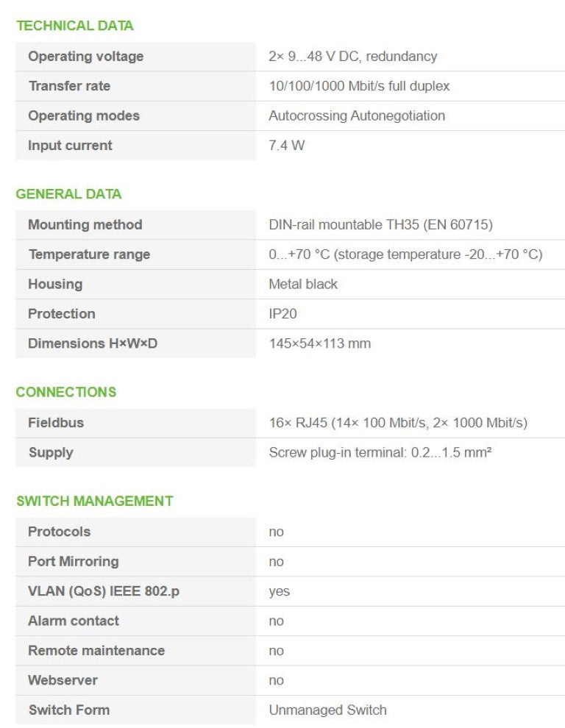Click the CONNECTIONS section heading
Viewport: 565px width, 728px height.
(66, 392)
